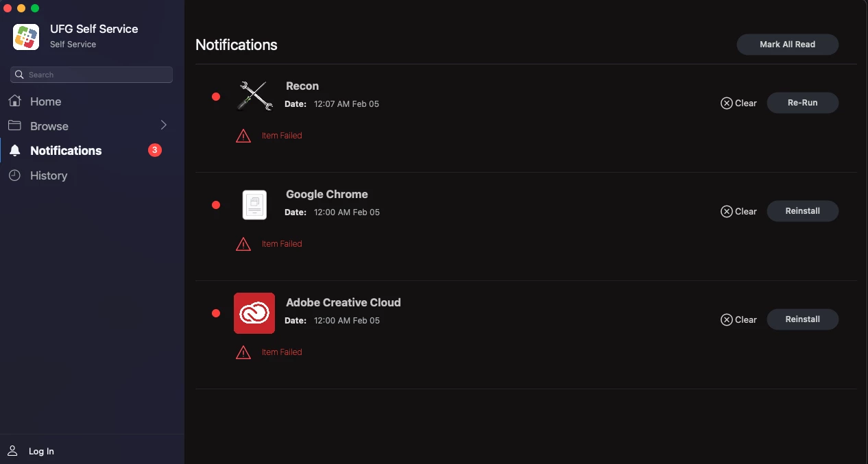Click the red notification count badge
The height and width of the screenshot is (464, 868).
155,150
